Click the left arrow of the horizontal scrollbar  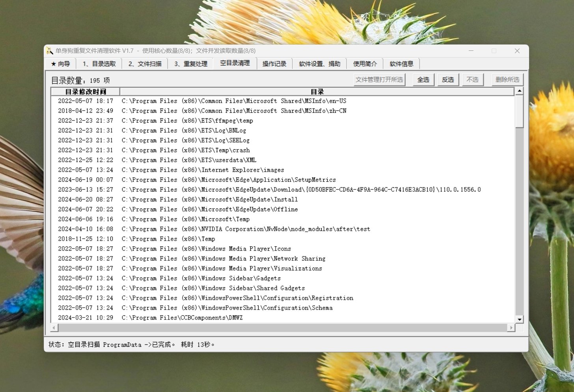(x=54, y=328)
